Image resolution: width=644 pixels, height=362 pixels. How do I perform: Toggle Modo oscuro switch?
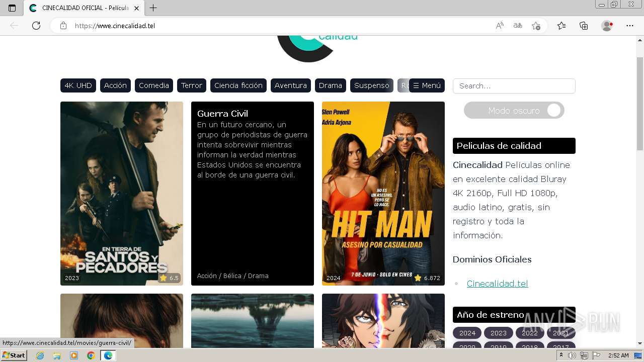[x=514, y=111]
